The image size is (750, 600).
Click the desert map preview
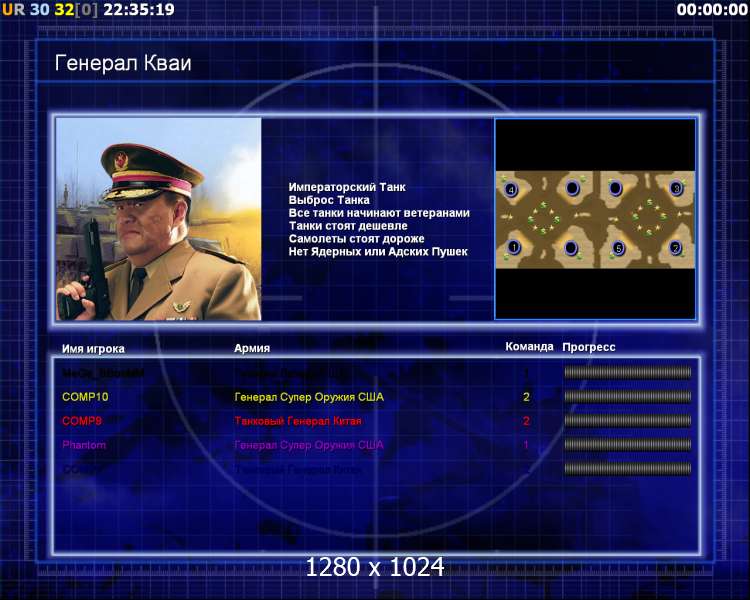pos(595,219)
